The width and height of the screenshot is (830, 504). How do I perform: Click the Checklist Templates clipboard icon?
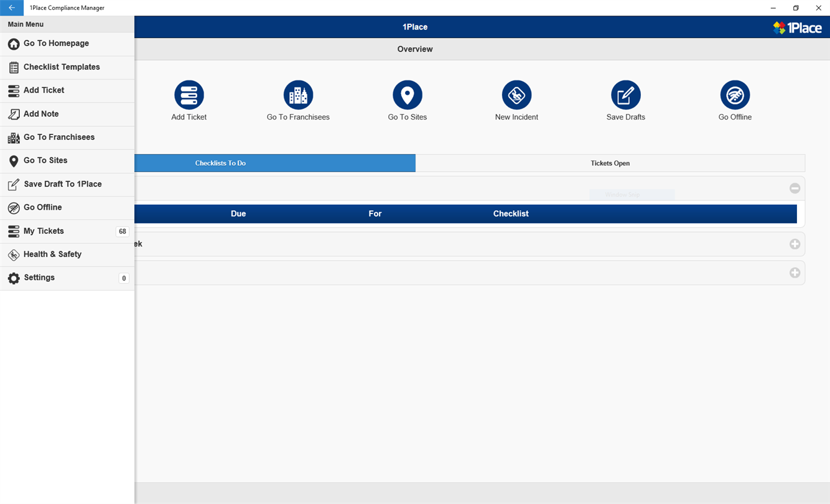point(14,67)
